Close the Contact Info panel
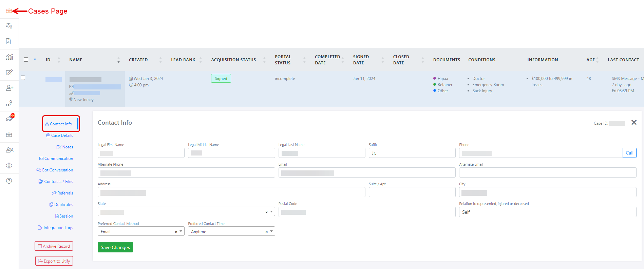 (x=633, y=123)
